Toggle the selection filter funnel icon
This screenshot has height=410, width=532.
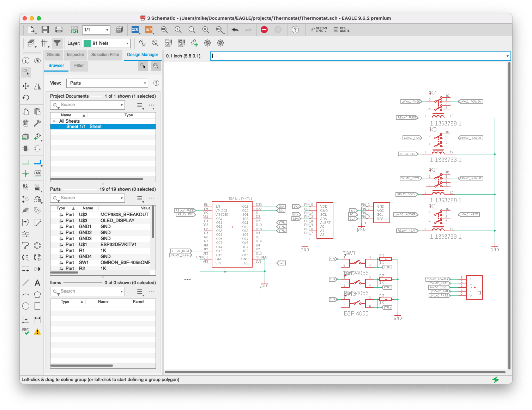coord(57,43)
